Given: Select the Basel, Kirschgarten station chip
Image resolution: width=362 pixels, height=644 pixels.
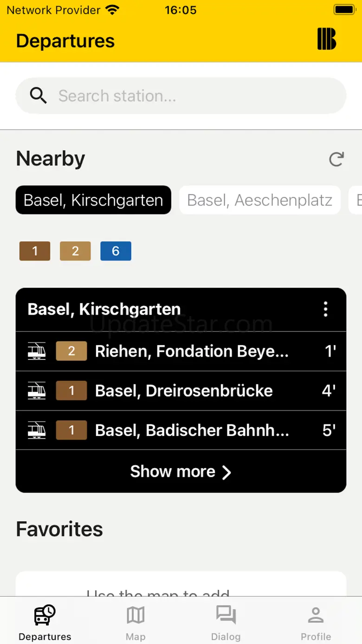Looking at the screenshot, I should click(93, 200).
